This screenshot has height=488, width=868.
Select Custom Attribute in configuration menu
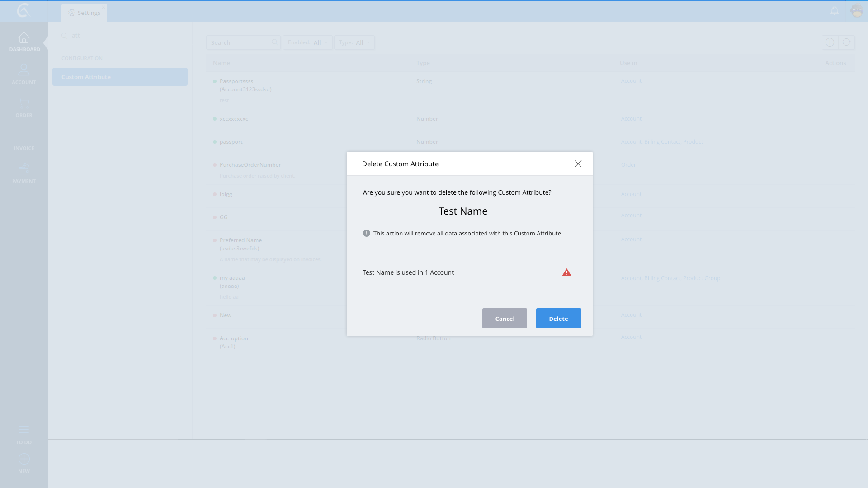click(x=120, y=77)
